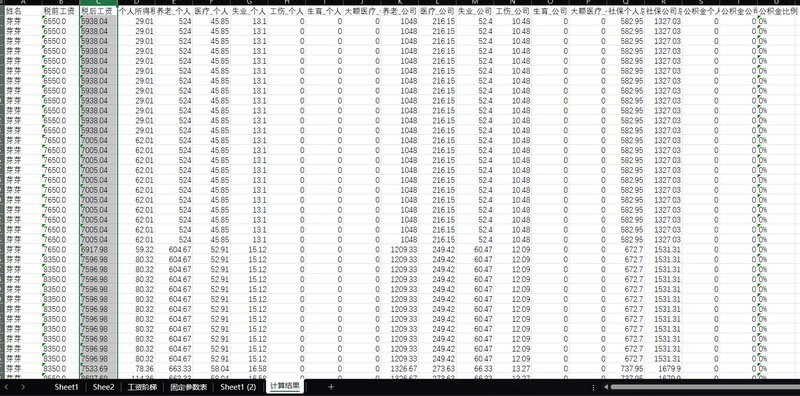Open the Shee2 sheet tab
This screenshot has height=396, width=800.
(104, 387)
